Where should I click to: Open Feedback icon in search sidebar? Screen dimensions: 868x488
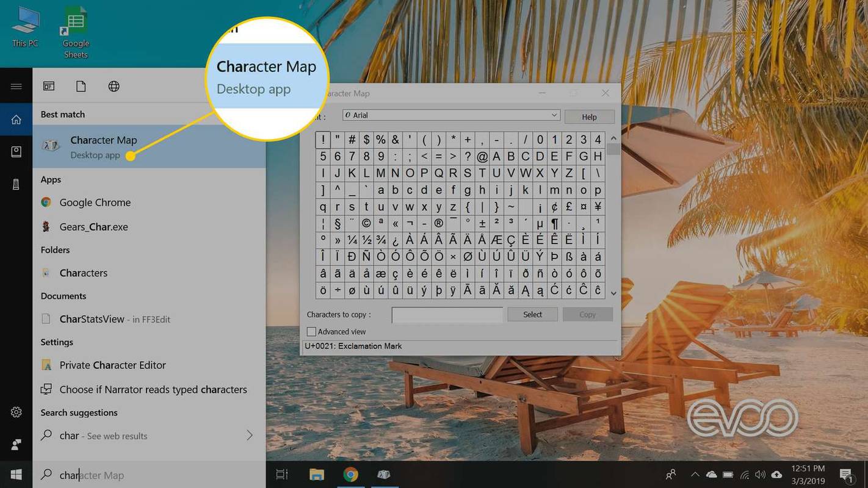[16, 444]
